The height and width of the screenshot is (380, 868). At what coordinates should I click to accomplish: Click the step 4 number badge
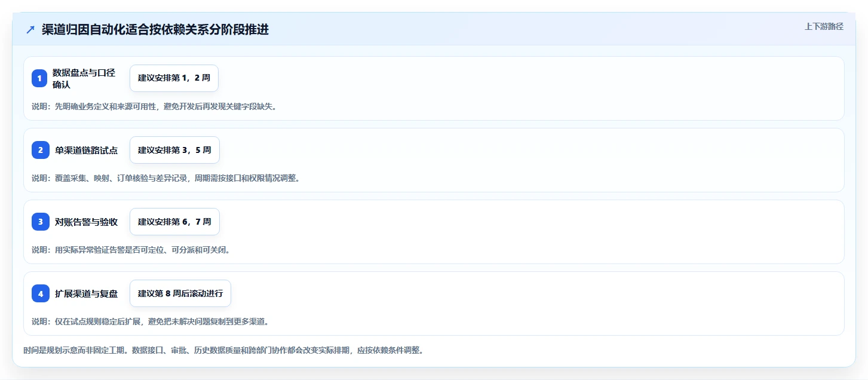click(x=41, y=293)
